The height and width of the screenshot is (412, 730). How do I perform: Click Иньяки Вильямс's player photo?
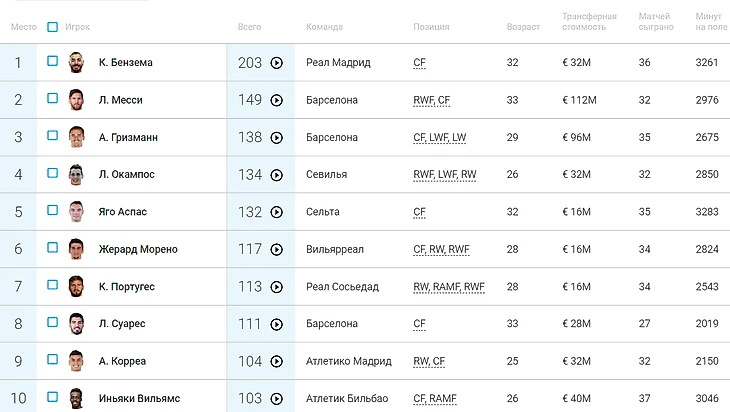(77, 398)
